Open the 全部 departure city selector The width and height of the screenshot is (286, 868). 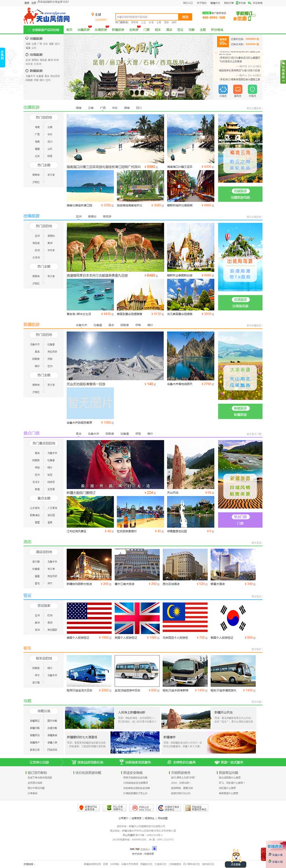coord(97,15)
